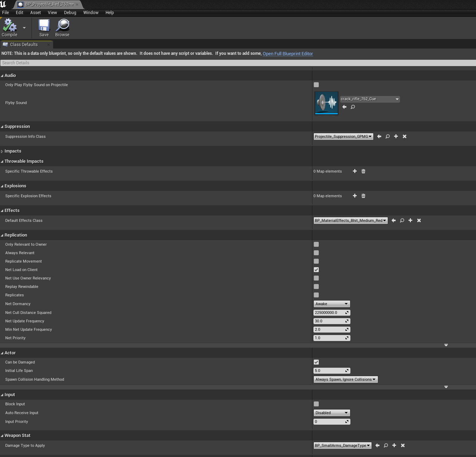The width and height of the screenshot is (476, 457).
Task: Toggle Block Input checkbox
Action: click(x=316, y=404)
